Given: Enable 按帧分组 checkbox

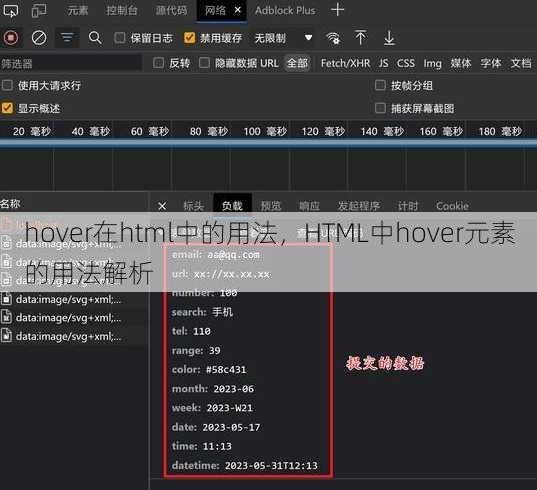Looking at the screenshot, I should point(380,85).
